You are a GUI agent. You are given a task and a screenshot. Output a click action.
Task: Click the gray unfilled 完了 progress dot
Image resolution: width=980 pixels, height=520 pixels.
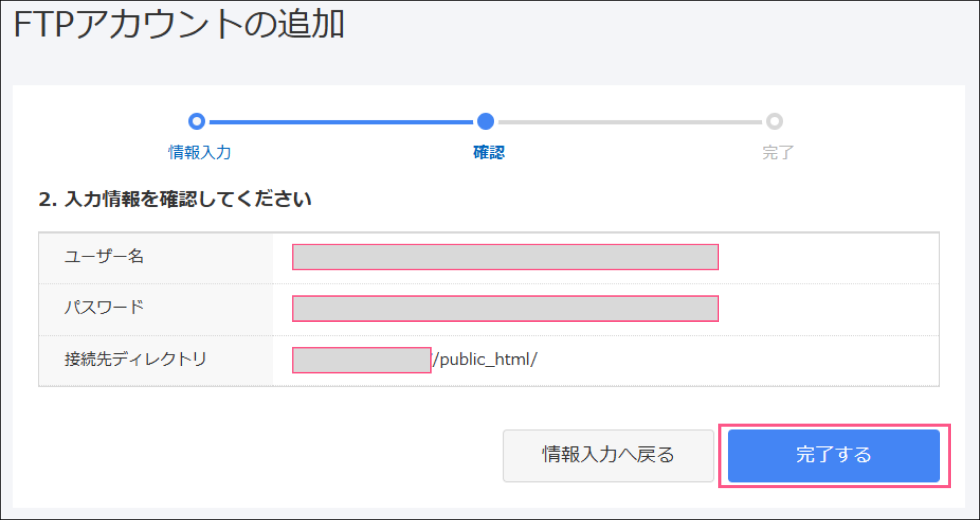tap(775, 122)
